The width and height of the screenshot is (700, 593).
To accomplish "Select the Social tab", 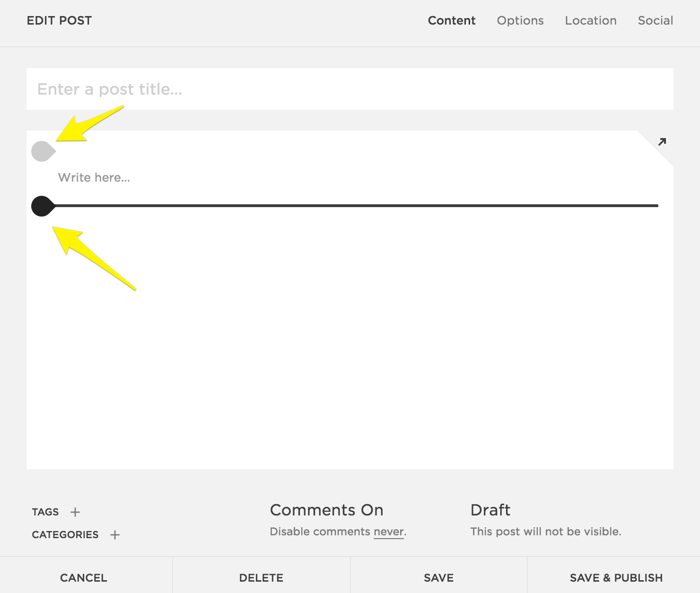I will (x=655, y=21).
